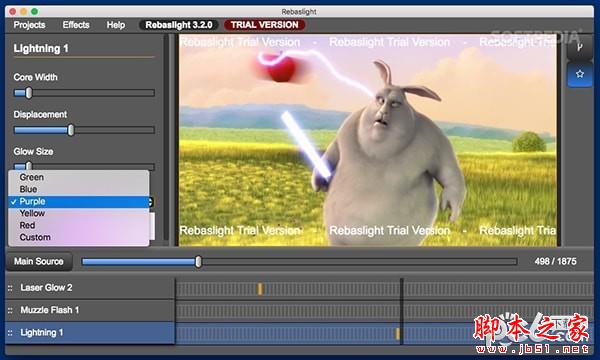Click the TRIAL VERSION badge

point(264,25)
